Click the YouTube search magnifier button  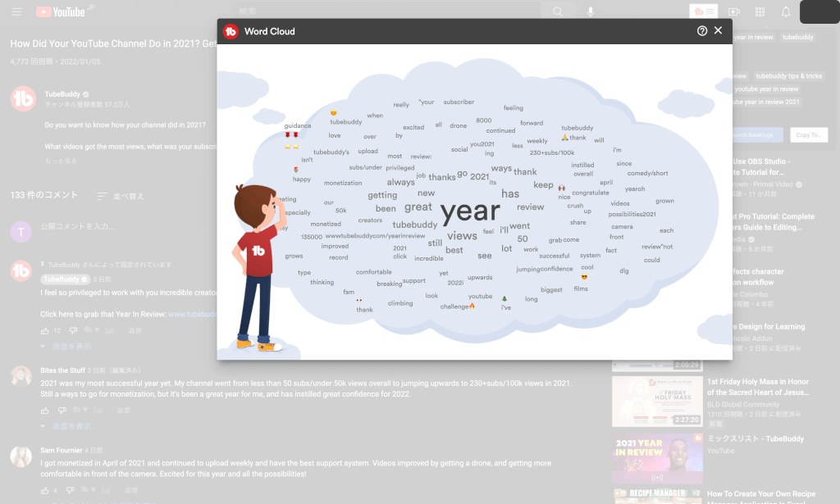coord(558,11)
